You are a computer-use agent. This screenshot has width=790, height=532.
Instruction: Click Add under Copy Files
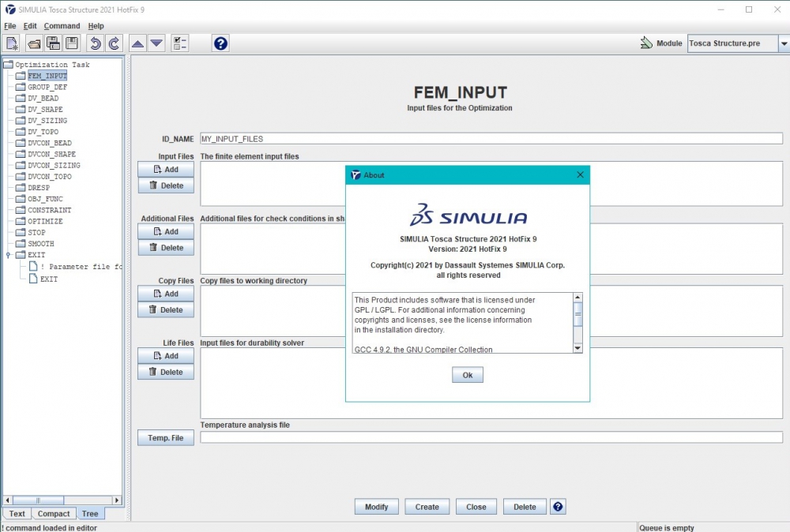tap(166, 294)
